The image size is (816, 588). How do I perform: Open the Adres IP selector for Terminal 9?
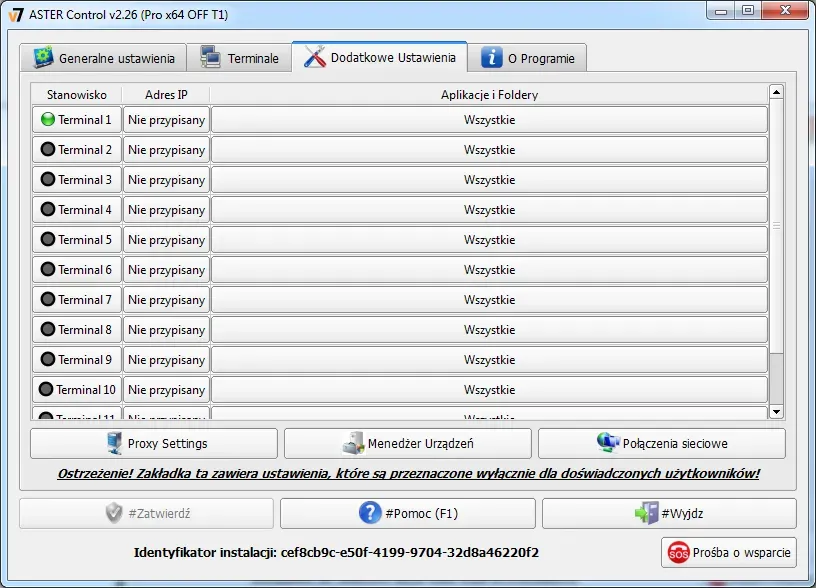coord(166,360)
